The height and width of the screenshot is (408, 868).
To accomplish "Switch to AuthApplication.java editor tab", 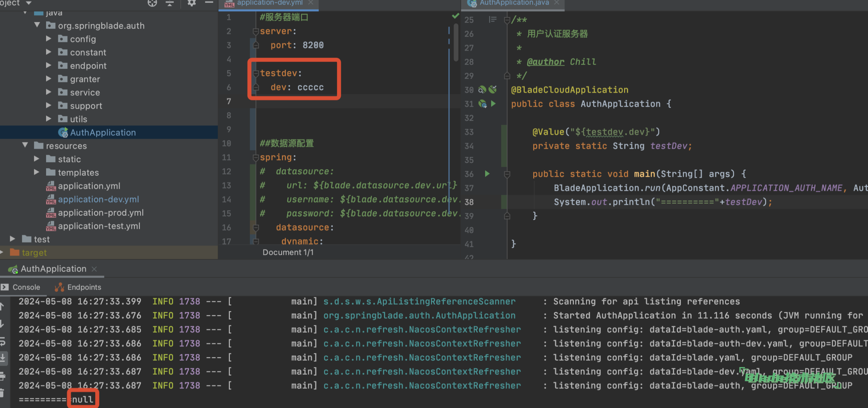I will pos(514,3).
